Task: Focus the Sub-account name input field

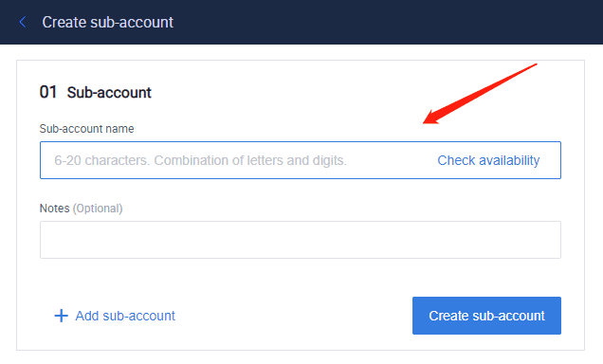Action: pyautogui.click(x=301, y=160)
